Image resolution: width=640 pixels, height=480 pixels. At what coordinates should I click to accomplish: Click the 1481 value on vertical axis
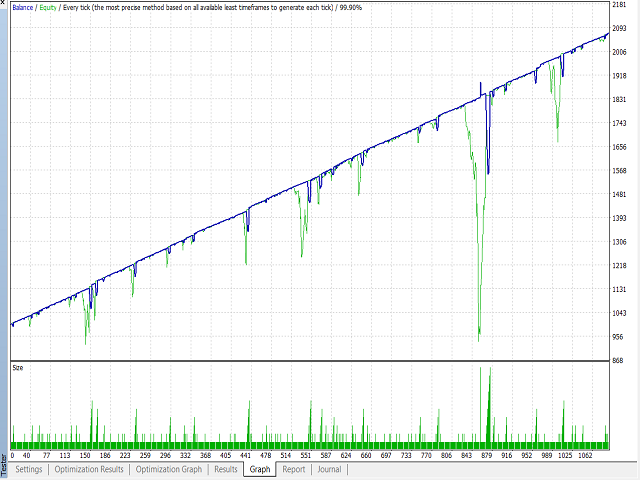click(x=619, y=194)
